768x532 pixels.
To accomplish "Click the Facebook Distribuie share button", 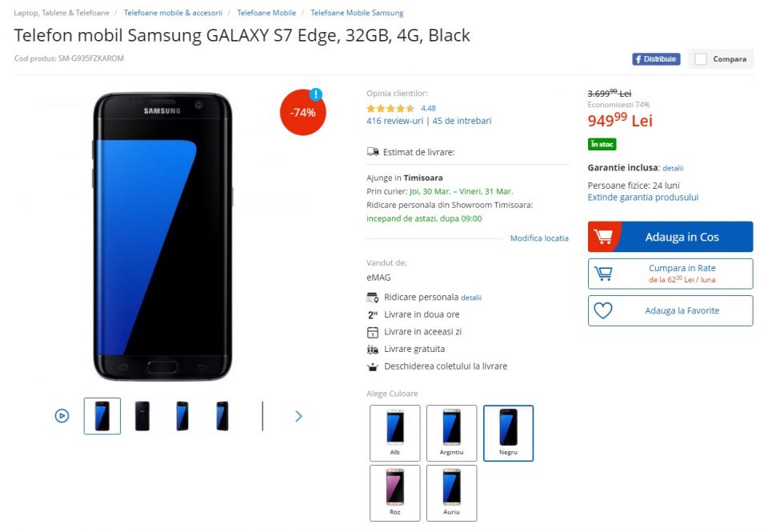I will pos(656,59).
